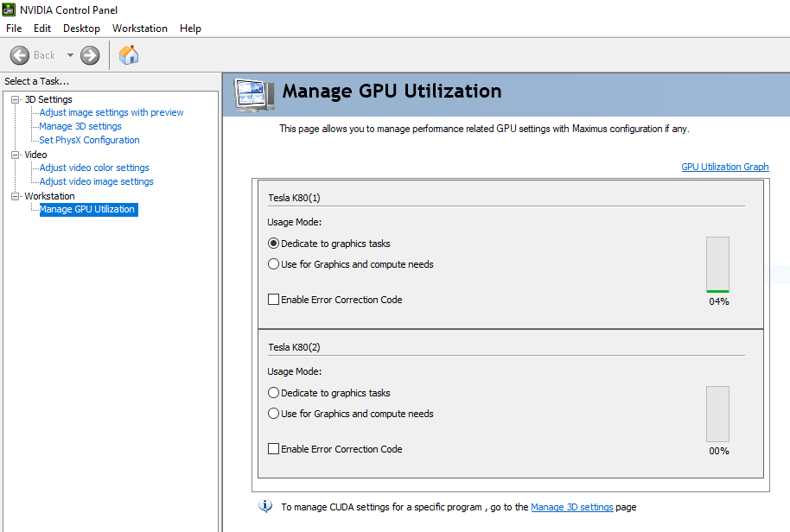This screenshot has width=790, height=532.
Task: Collapse the 3D Settings tree node
Action: coord(15,99)
